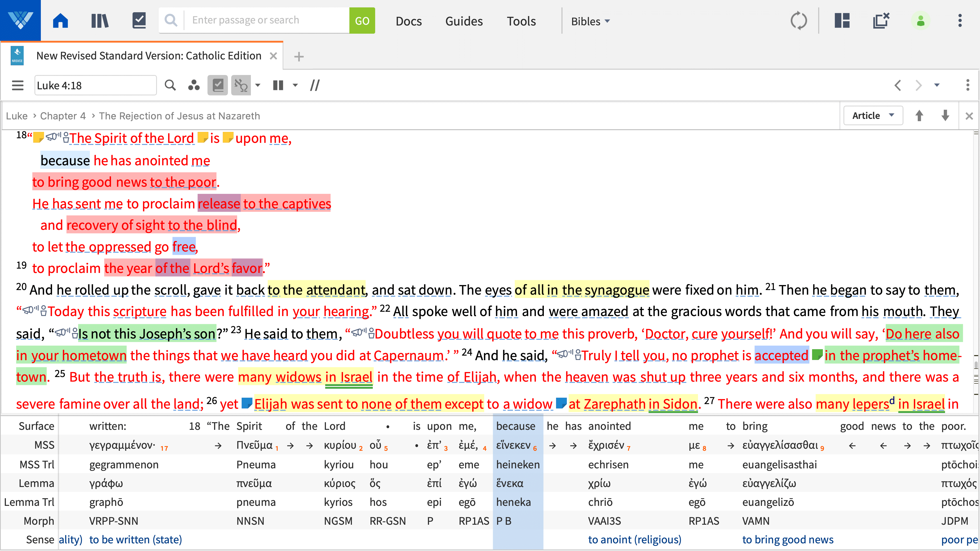Go to previous article with up arrow

point(919,116)
